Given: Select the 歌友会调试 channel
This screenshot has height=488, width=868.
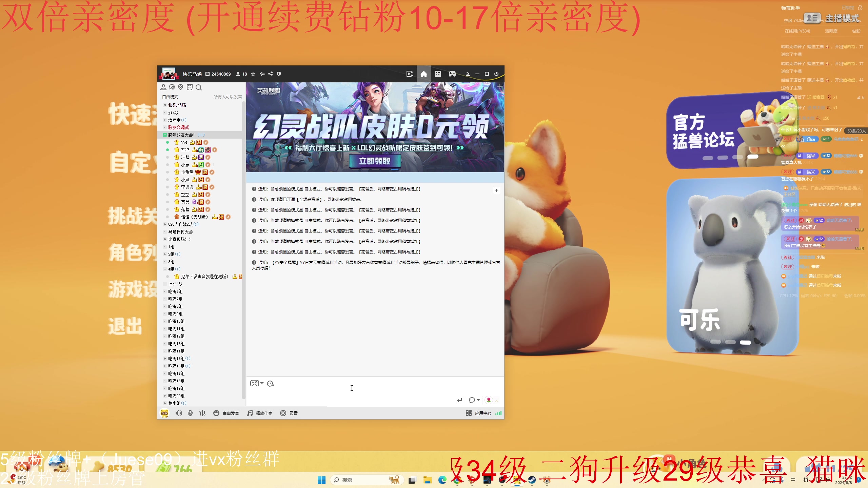Looking at the screenshot, I should coord(178,127).
